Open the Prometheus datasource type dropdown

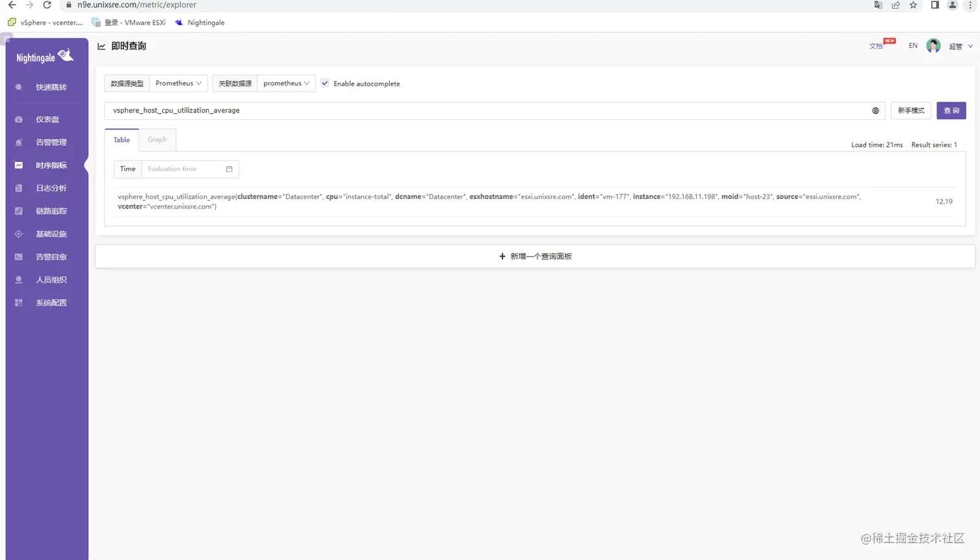click(178, 83)
